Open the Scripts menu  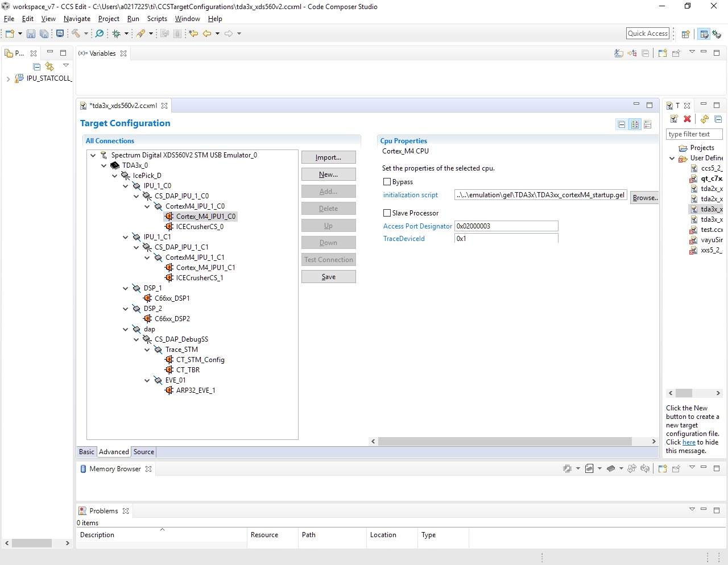pyautogui.click(x=157, y=19)
